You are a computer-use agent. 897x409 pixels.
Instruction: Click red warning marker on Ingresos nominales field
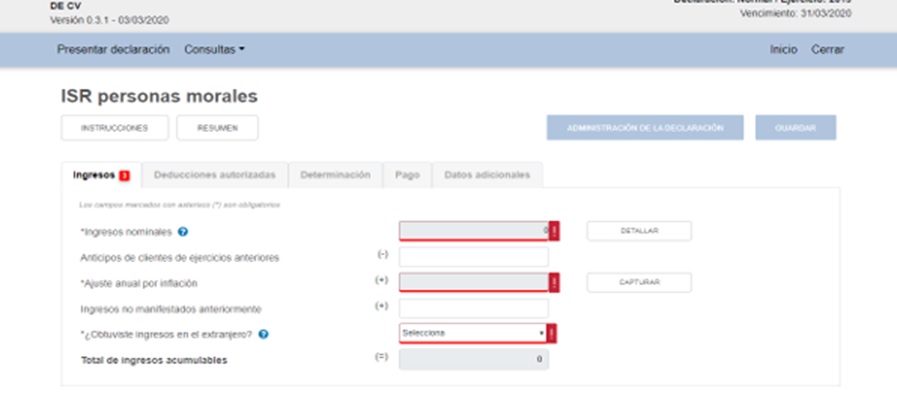[x=554, y=231]
